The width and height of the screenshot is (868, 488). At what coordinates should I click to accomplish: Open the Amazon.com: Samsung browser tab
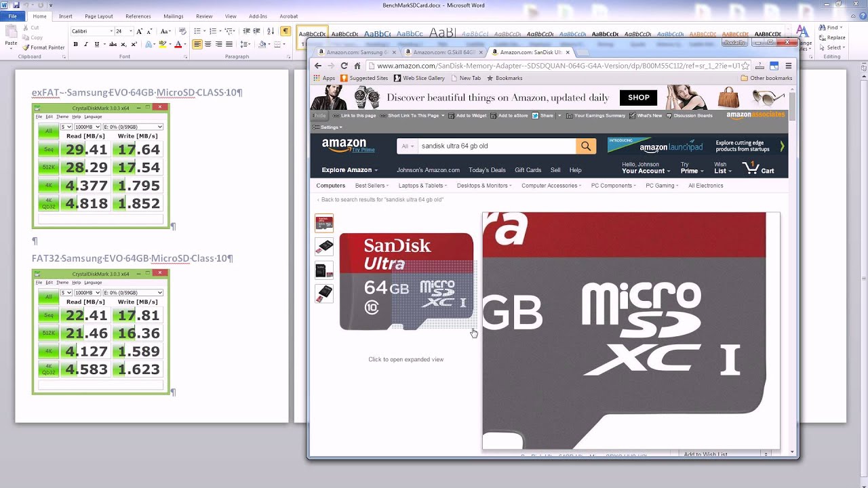(355, 52)
